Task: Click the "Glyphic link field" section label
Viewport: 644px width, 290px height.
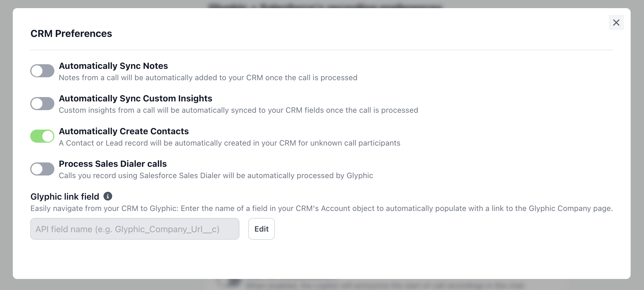Action: pos(65,197)
